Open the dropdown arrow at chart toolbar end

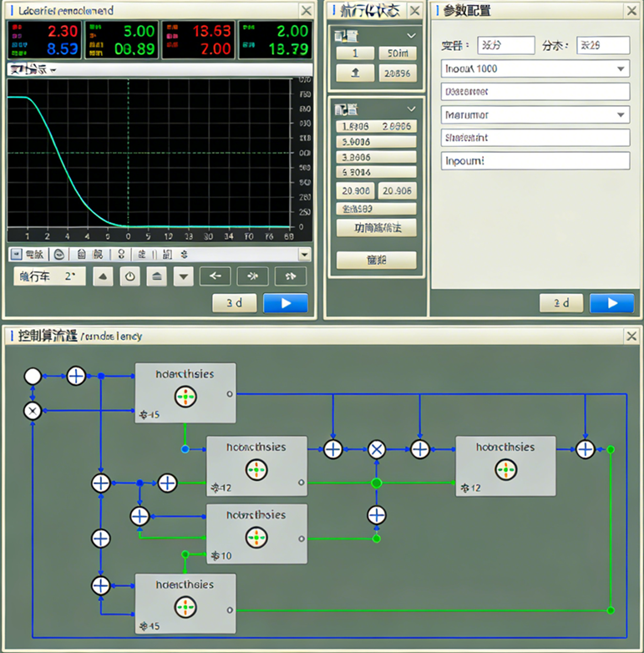point(303,255)
